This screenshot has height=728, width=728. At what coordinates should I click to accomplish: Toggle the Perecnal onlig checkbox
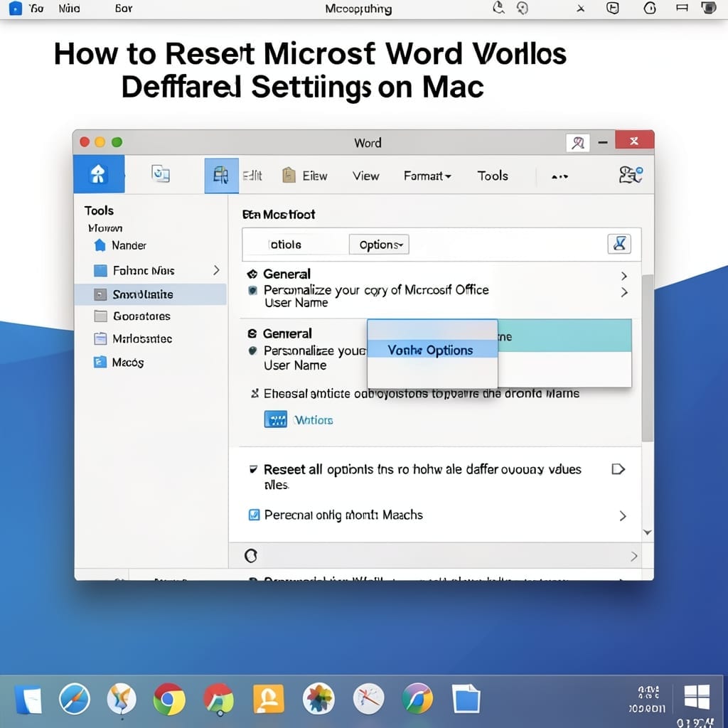[254, 515]
